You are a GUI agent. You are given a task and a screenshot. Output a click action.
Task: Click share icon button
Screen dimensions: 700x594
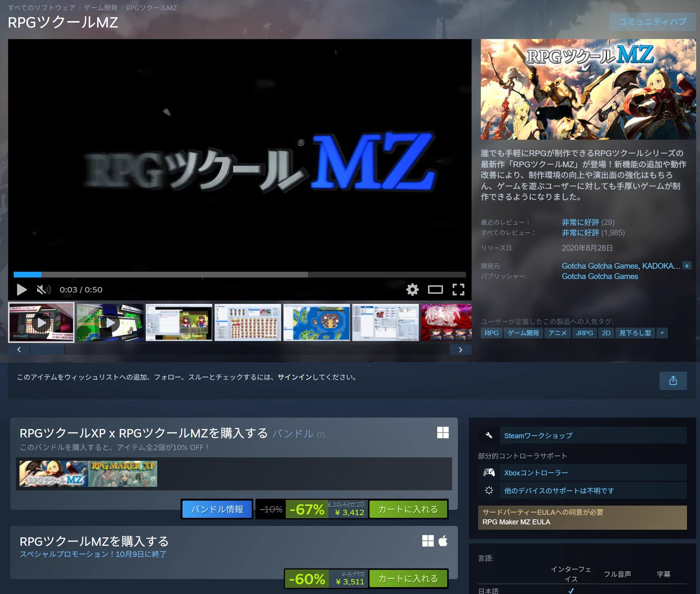point(673,380)
